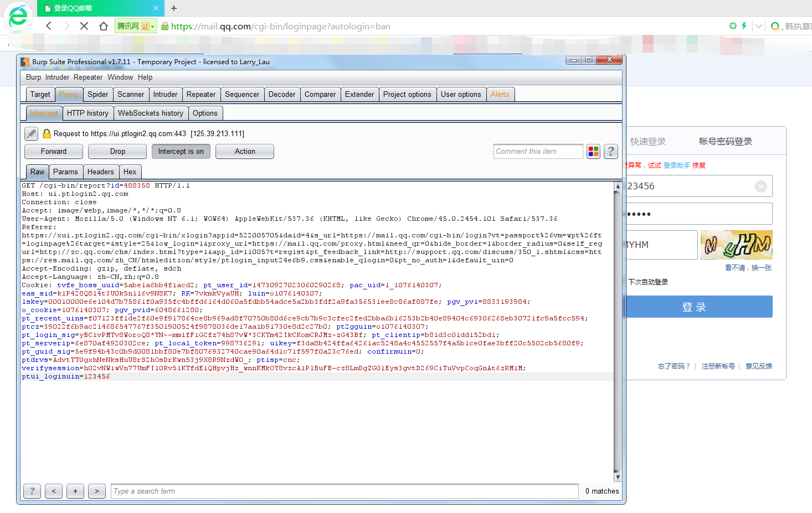Switch to the Sequencer tab
Screen dimensions: 812x513
click(242, 95)
